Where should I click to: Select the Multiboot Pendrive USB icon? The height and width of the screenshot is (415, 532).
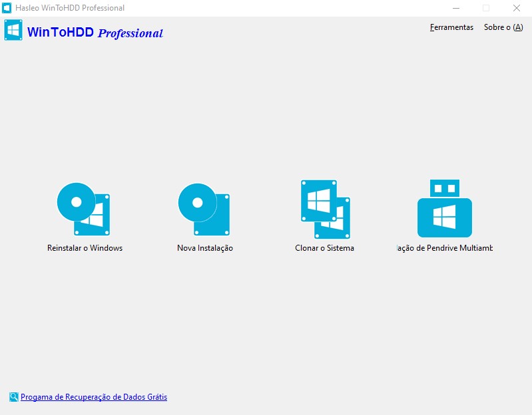pyautogui.click(x=445, y=208)
